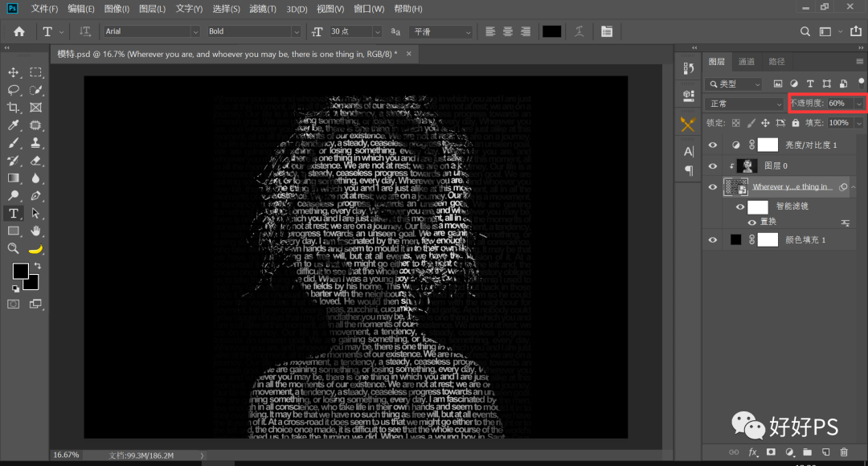Open the font family dropdown (Arial)

click(x=194, y=32)
